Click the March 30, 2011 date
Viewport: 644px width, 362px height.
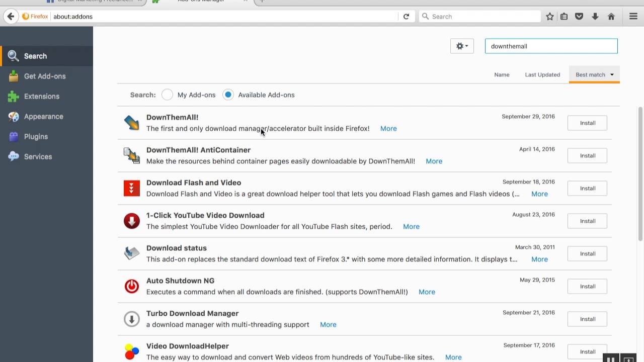tap(535, 247)
